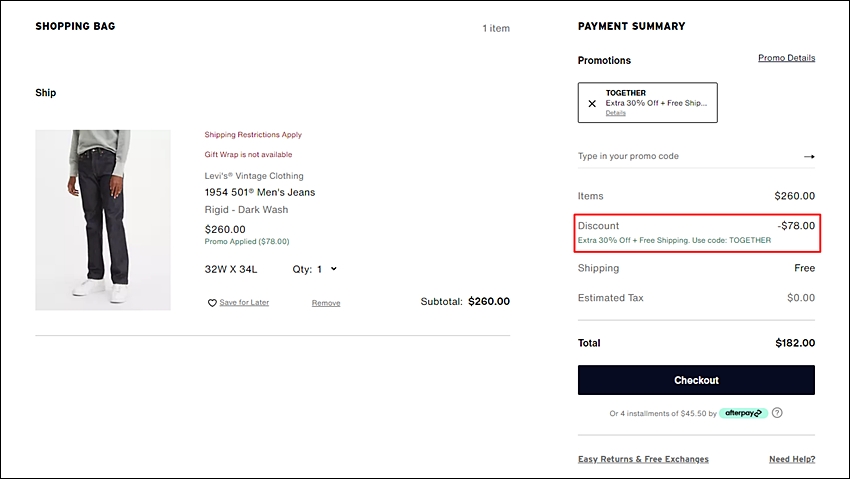Remove the 1954 501 jeans from bag
This screenshot has height=479, width=850.
coord(326,303)
